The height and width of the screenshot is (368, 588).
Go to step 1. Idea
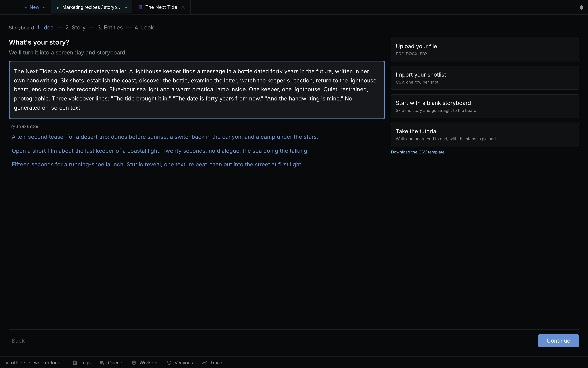tap(45, 27)
